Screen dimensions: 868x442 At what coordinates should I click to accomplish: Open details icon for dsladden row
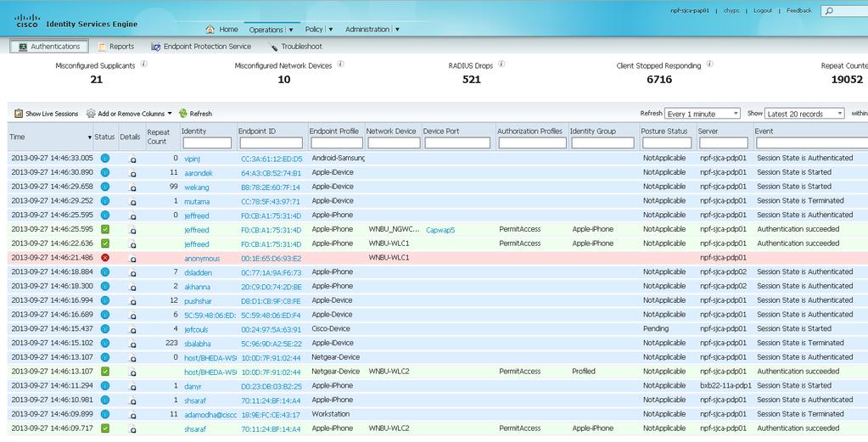132,272
